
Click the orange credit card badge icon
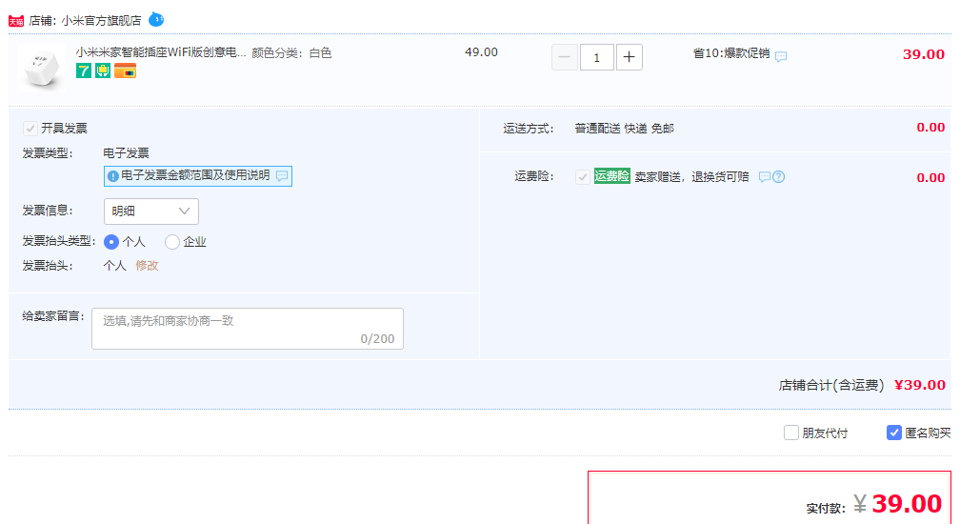click(x=125, y=71)
